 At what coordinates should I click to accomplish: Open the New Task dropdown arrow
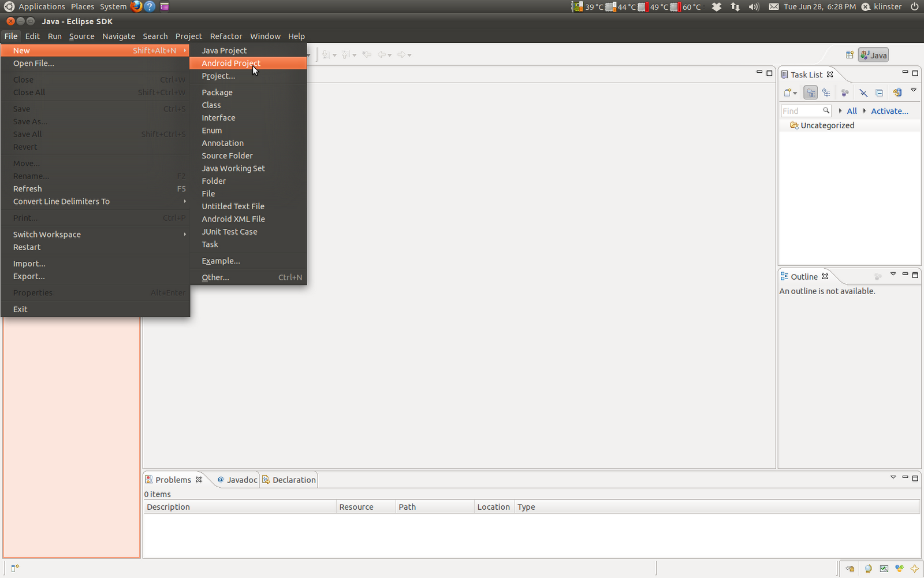(795, 93)
